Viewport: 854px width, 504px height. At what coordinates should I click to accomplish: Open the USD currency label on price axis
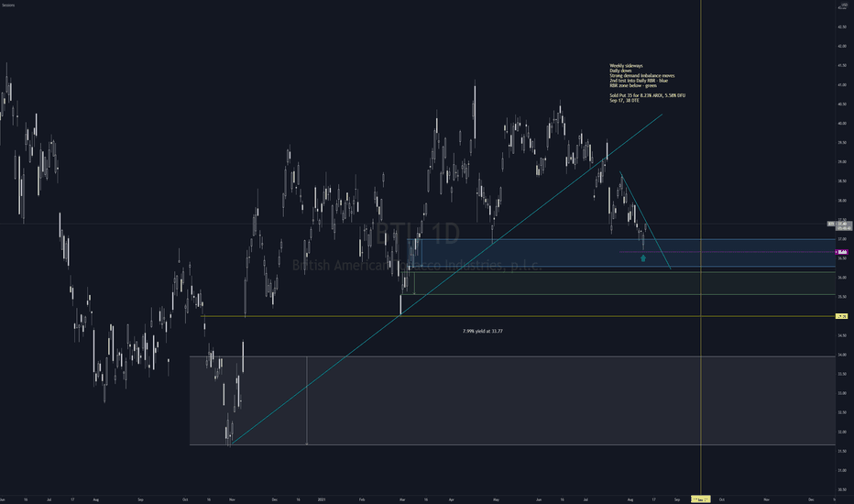pyautogui.click(x=844, y=5)
